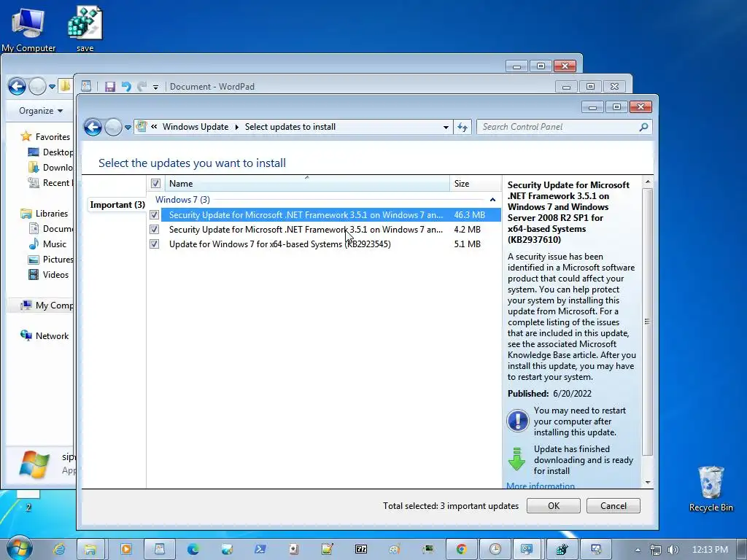The width and height of the screenshot is (747, 560).
Task: Open 7-Zip from the taskbar
Action: [x=361, y=549]
